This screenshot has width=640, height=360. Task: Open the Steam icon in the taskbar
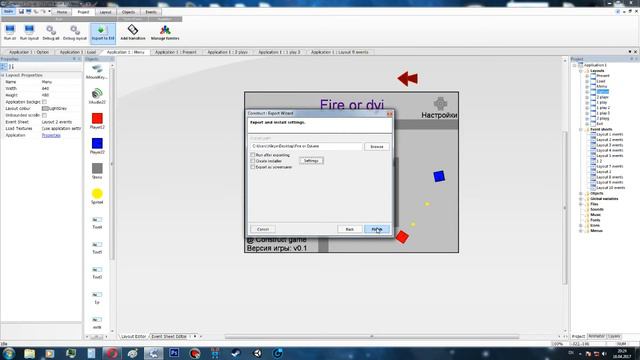coord(236,353)
